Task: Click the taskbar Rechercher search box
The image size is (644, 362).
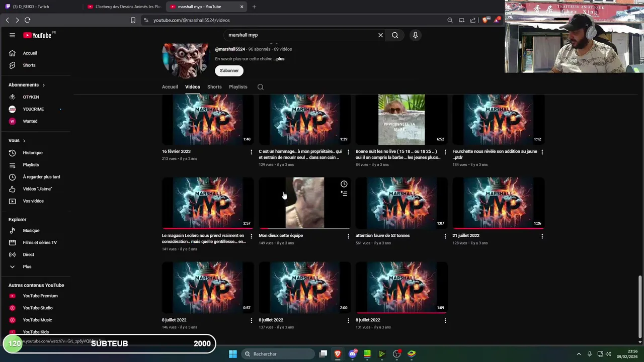Action: (x=278, y=354)
